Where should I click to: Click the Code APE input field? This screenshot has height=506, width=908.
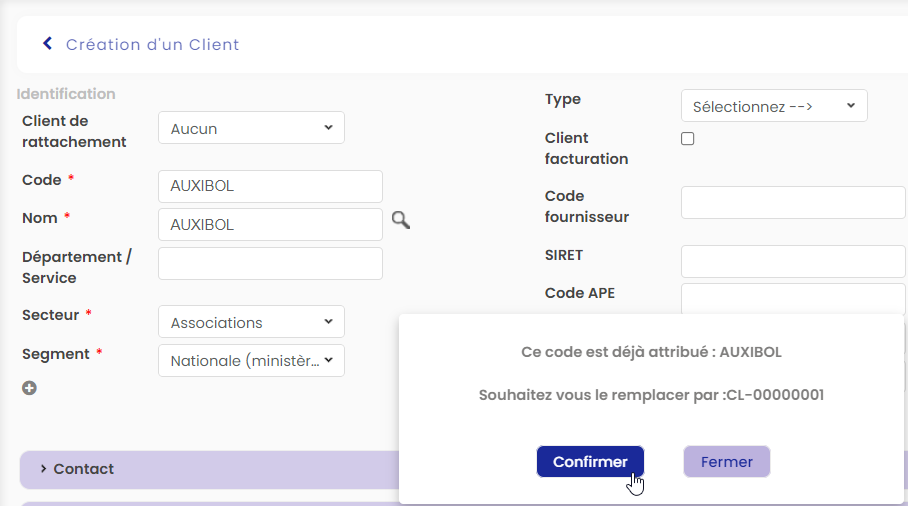[792, 298]
